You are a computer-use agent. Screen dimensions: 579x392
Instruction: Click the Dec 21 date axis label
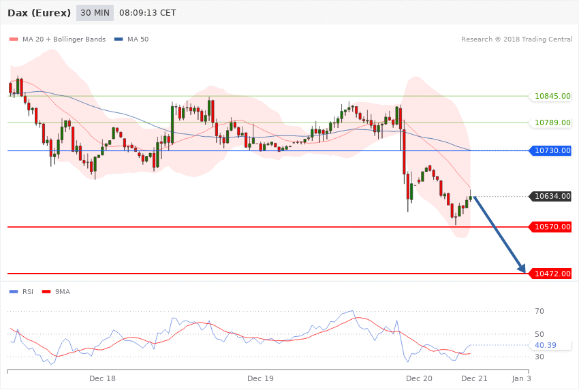tap(474, 378)
